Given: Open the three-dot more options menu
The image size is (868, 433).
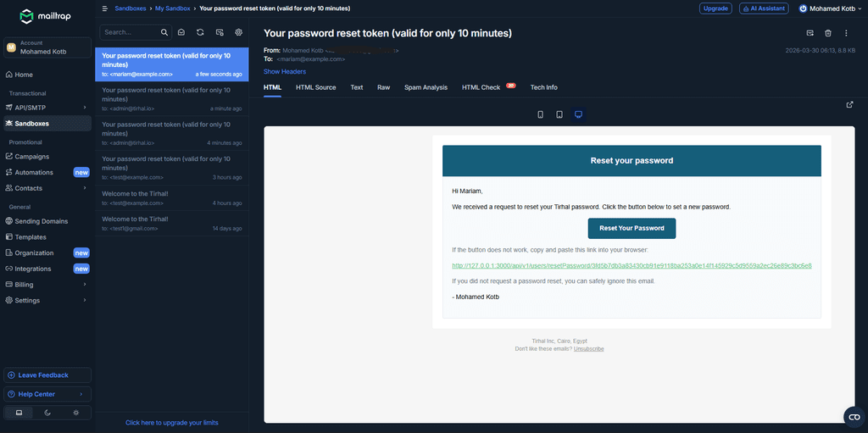Looking at the screenshot, I should click(846, 33).
